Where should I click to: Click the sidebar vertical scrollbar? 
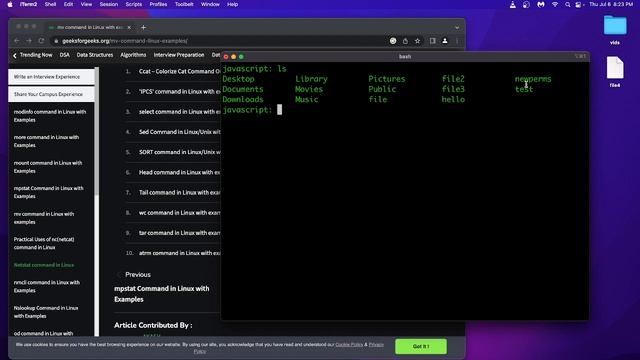[x=97, y=131]
